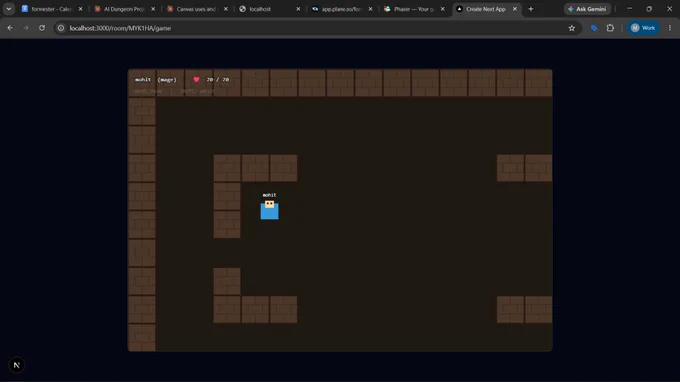Viewport: 680px width, 382px height.
Task: Close the Phaser tab
Action: [x=442, y=9]
